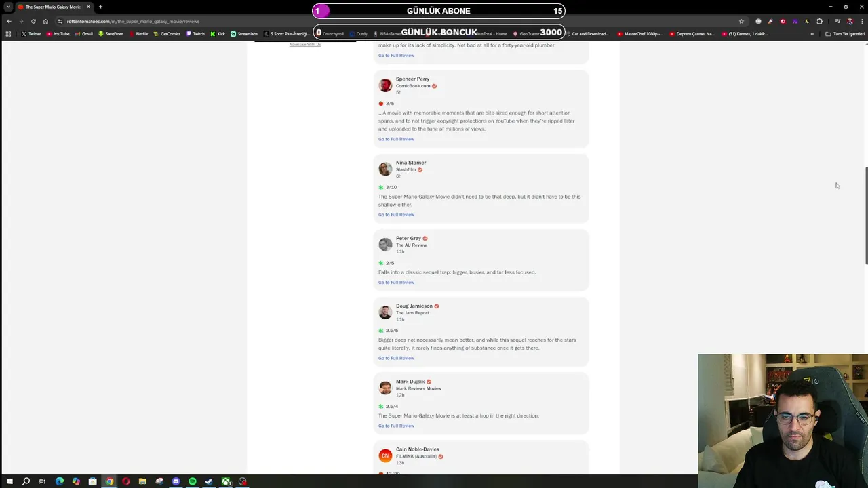
Task: Click reviewer name Cain Noble-Davies
Action: pyautogui.click(x=418, y=449)
